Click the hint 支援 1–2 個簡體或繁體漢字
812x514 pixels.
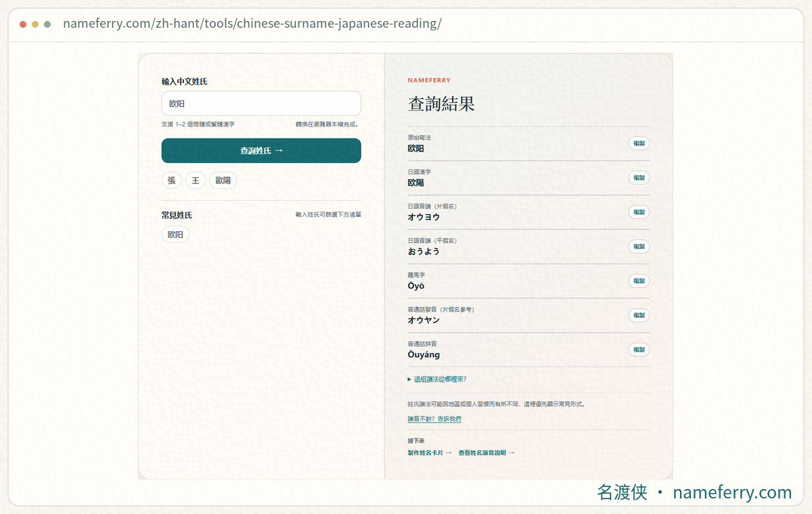click(x=198, y=124)
